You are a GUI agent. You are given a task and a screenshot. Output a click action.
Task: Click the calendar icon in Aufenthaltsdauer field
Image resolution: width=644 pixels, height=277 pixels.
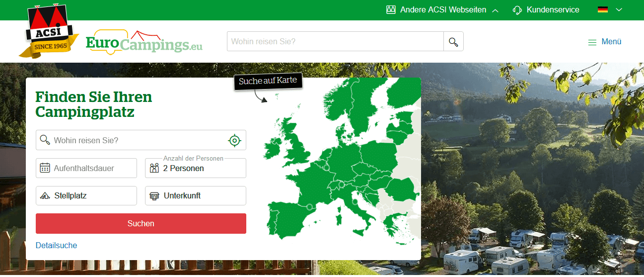click(45, 168)
